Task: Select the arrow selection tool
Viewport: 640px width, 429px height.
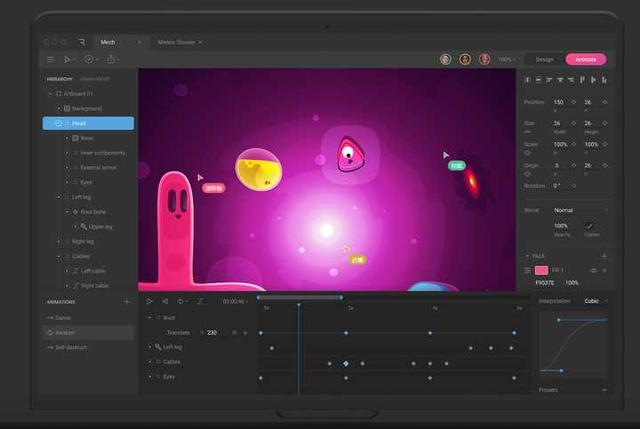Action: coord(67,59)
